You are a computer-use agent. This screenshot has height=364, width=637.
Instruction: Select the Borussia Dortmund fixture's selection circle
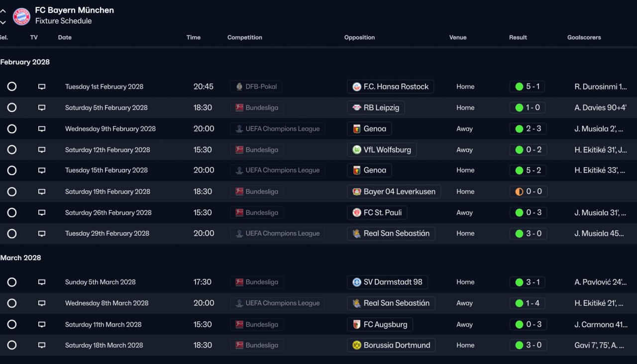click(12, 345)
